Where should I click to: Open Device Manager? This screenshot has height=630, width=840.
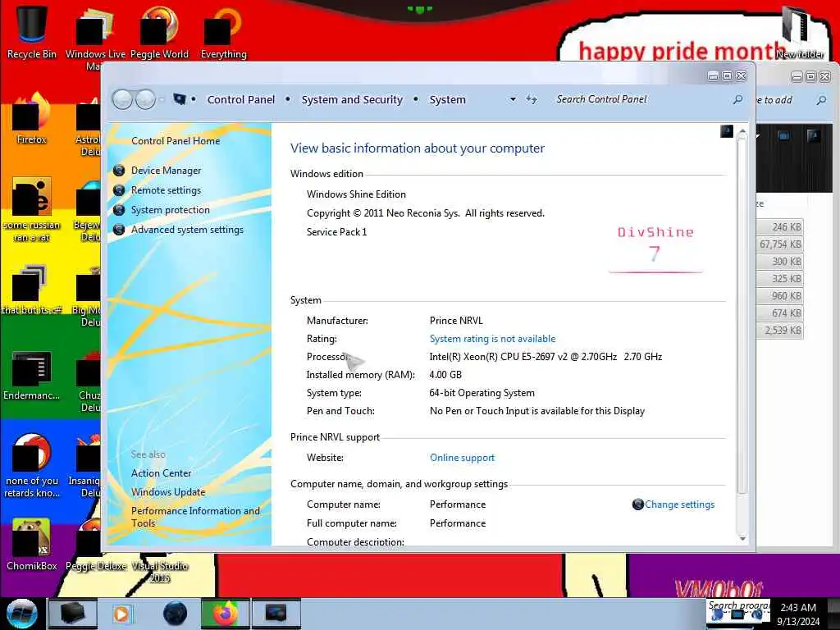[x=166, y=171]
